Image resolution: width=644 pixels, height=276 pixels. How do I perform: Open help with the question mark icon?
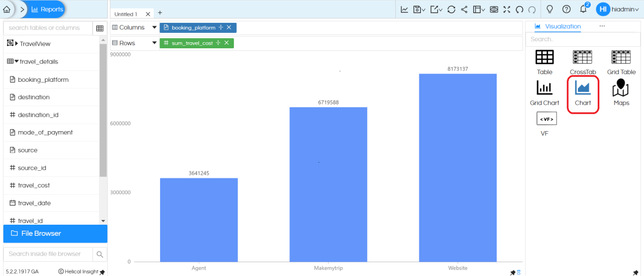click(x=567, y=9)
